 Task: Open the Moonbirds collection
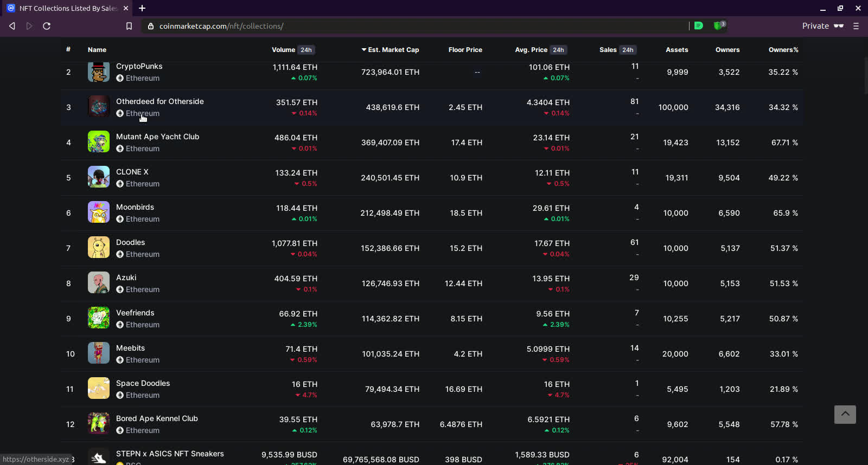[x=135, y=207]
